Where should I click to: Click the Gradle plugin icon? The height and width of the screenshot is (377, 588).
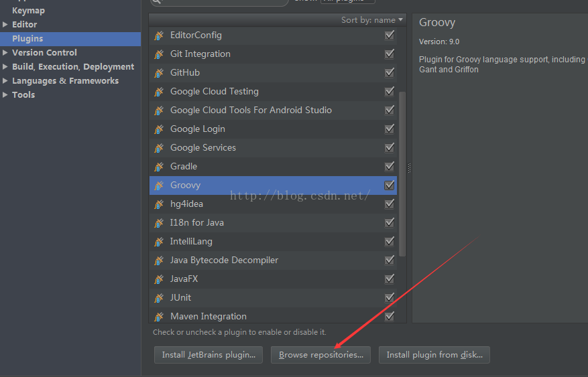coord(159,167)
